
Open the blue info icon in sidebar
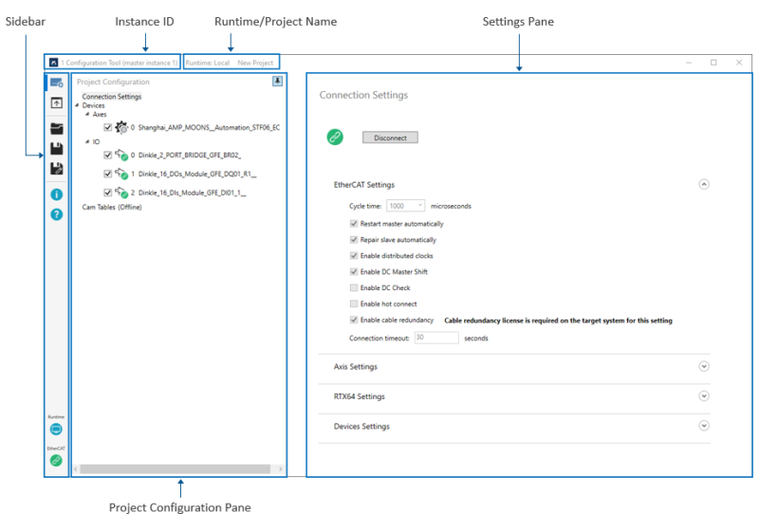(x=57, y=194)
